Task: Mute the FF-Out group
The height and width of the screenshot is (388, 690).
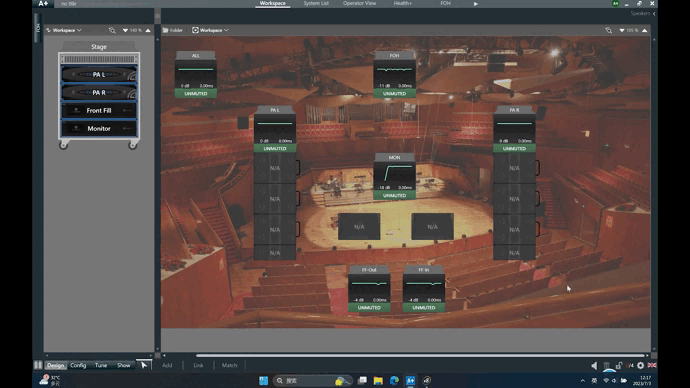Action: click(369, 307)
